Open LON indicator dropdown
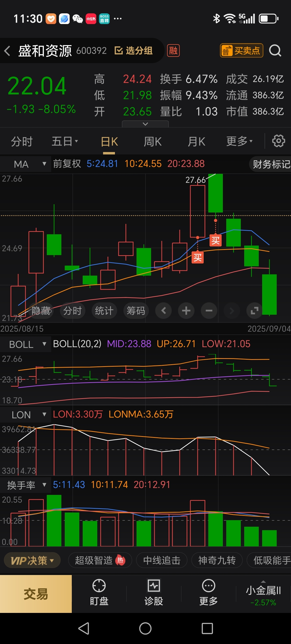Image resolution: width=291 pixels, height=644 pixels. tap(25, 415)
